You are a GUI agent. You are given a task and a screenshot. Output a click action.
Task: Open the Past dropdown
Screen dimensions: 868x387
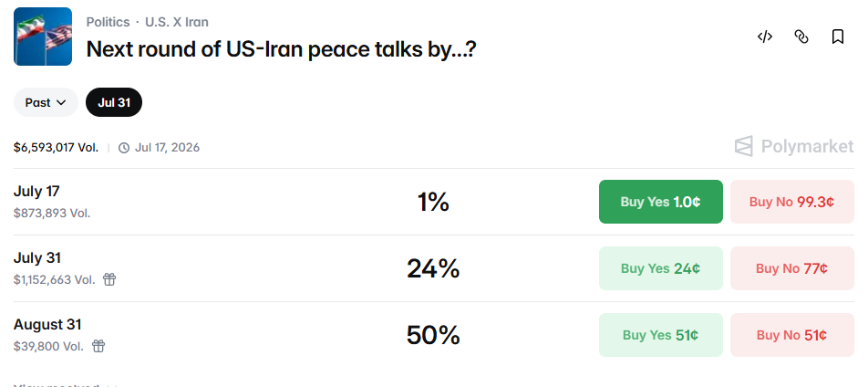click(x=46, y=102)
